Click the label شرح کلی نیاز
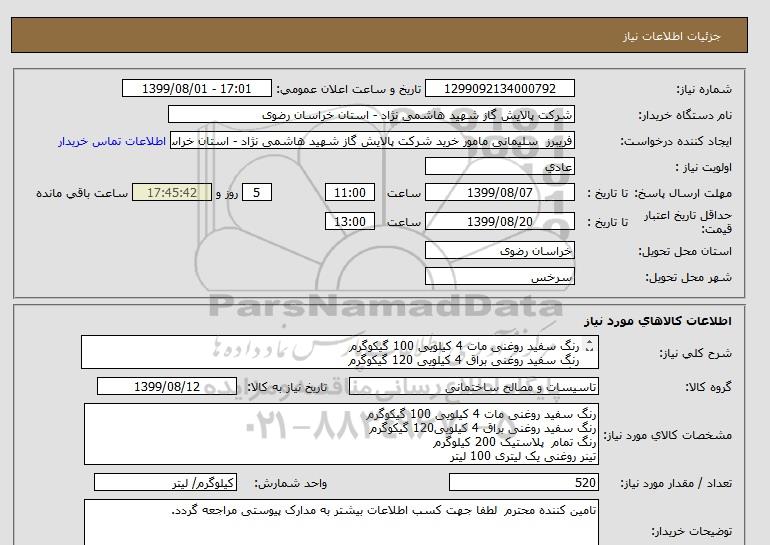The height and width of the screenshot is (545, 770). (x=695, y=353)
